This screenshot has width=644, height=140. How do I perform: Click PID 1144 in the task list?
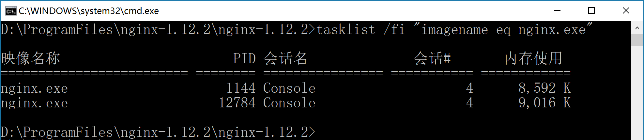point(241,88)
